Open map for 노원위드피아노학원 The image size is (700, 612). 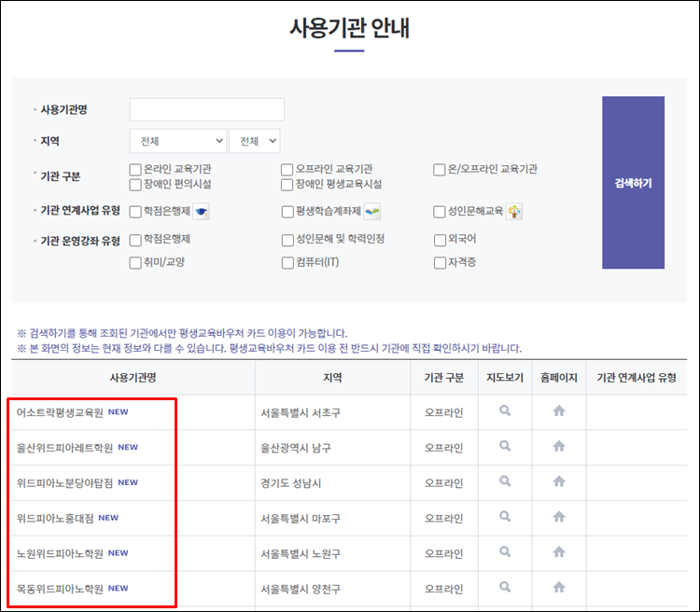pyautogui.click(x=505, y=551)
